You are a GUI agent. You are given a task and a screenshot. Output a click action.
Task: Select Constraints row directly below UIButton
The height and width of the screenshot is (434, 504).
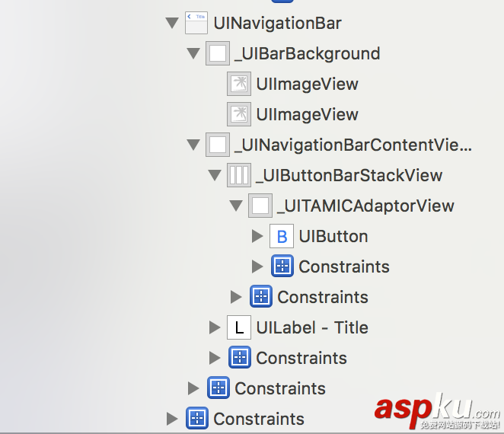pos(343,266)
